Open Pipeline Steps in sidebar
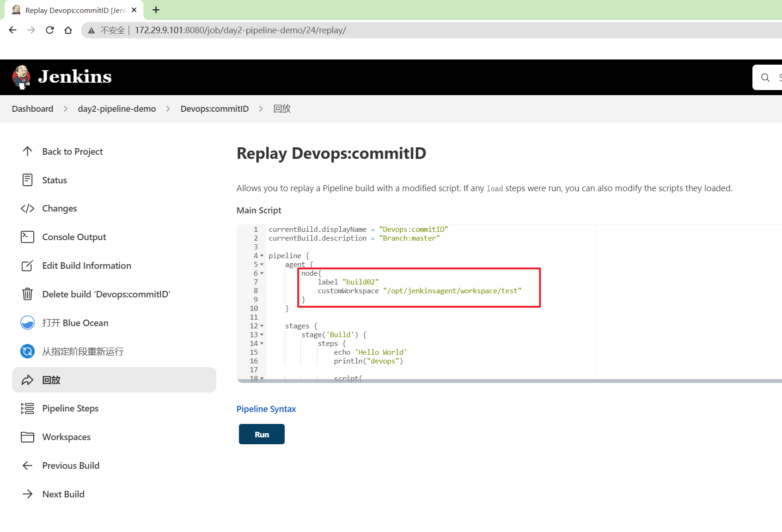 114,408
